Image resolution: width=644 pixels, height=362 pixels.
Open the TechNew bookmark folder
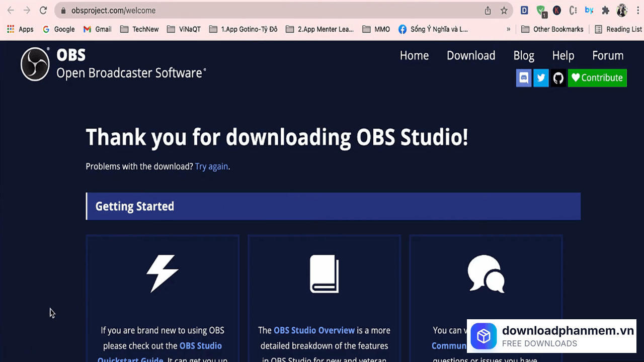(x=139, y=29)
